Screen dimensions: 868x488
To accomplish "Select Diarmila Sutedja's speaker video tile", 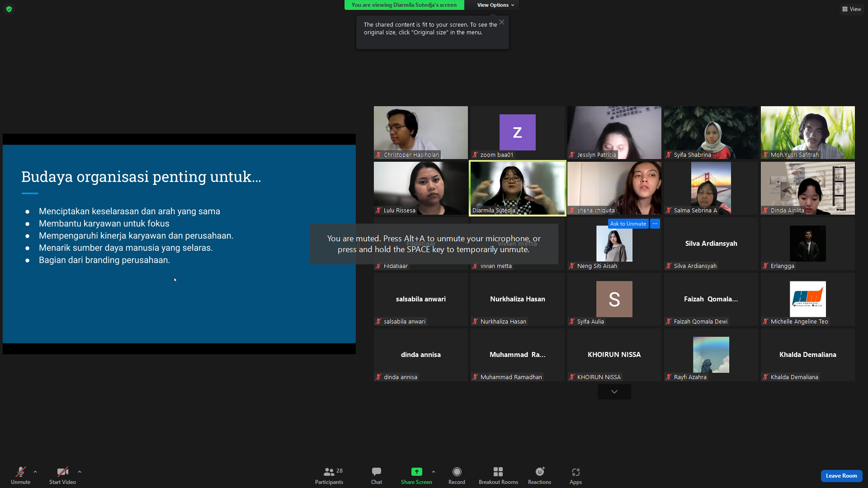I will (517, 188).
